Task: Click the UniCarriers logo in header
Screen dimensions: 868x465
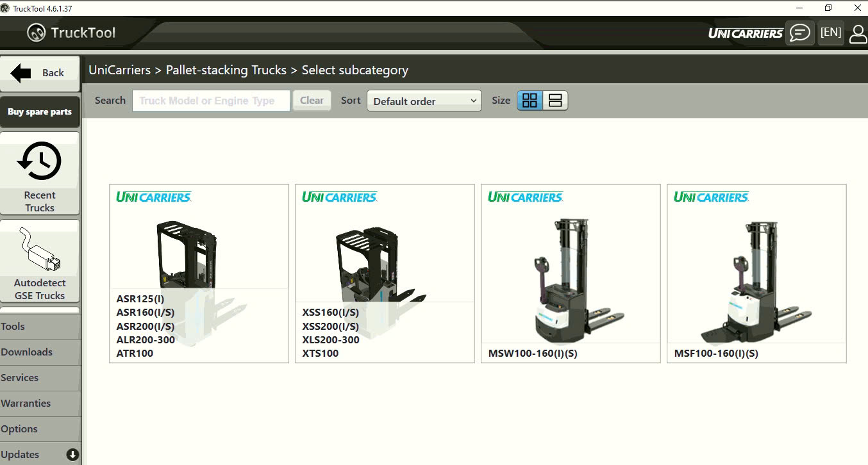Action: (x=746, y=33)
